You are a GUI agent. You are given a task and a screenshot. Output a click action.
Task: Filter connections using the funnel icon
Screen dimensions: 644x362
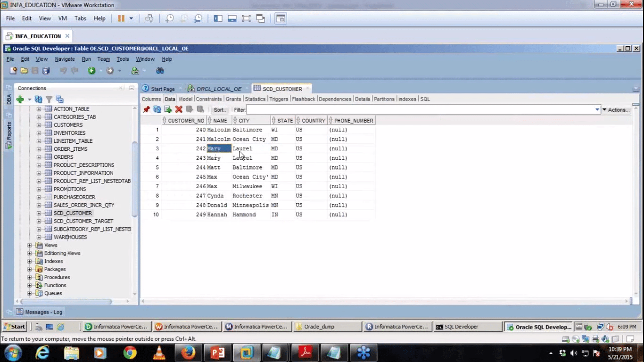click(49, 99)
